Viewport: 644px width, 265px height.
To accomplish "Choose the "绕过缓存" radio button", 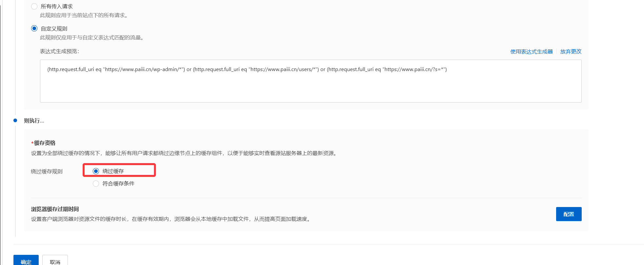I will 96,171.
